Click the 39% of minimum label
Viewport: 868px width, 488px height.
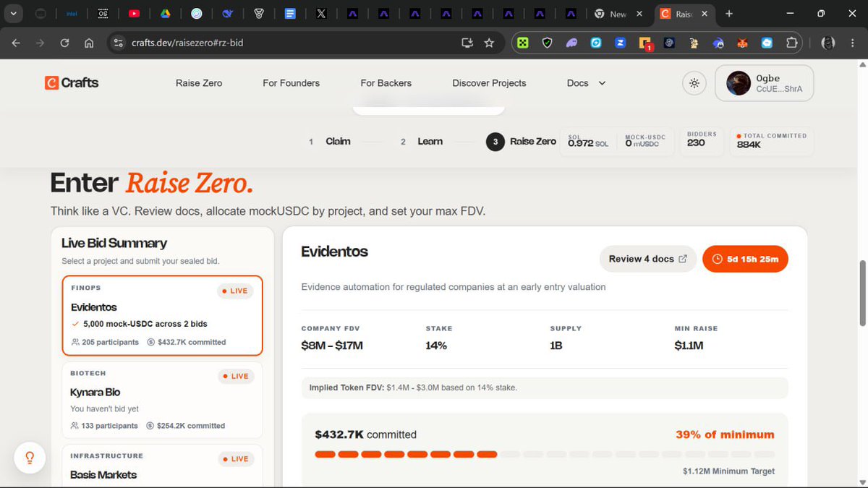tap(725, 435)
